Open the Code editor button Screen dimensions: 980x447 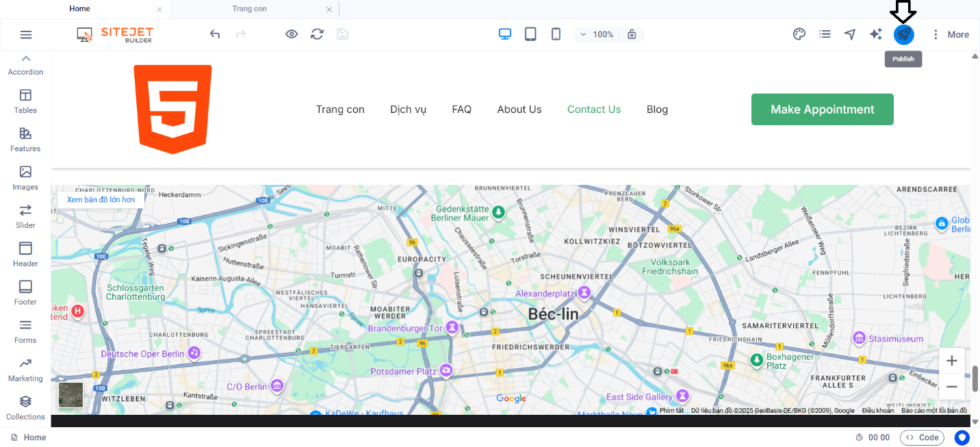(x=922, y=437)
